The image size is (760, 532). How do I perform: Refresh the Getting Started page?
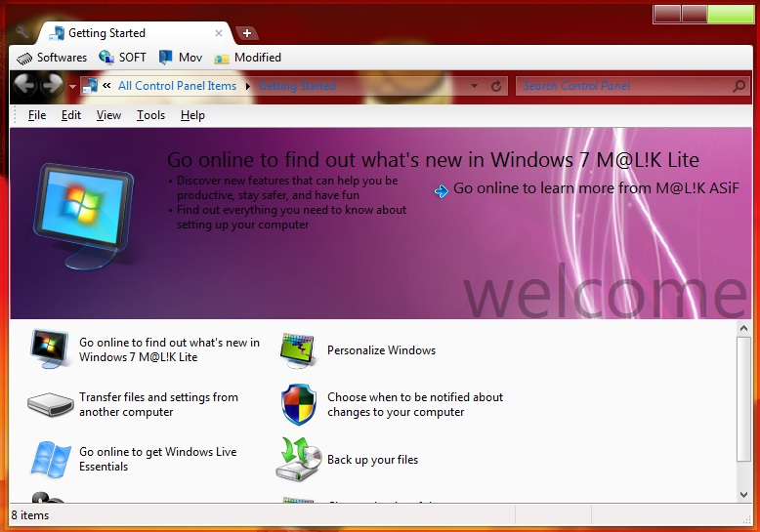coord(496,86)
